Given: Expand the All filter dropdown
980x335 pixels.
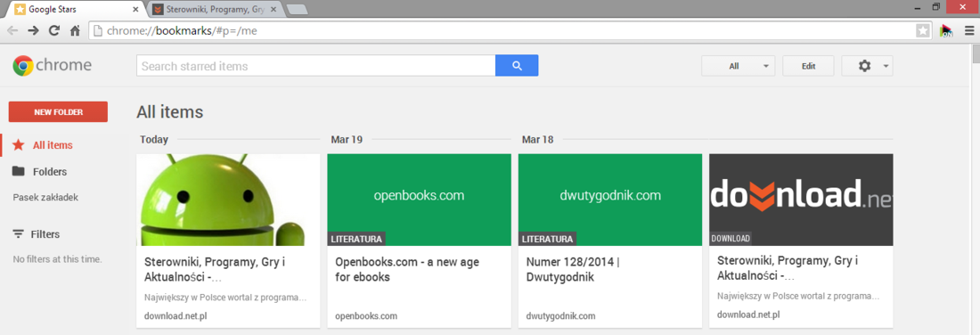Looking at the screenshot, I should coord(739,66).
